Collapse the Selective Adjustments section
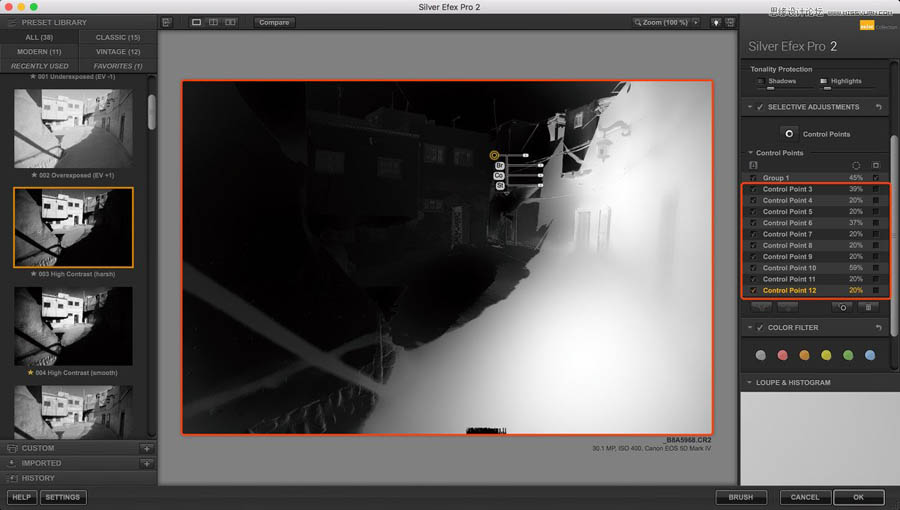The height and width of the screenshot is (510, 900). click(x=750, y=107)
